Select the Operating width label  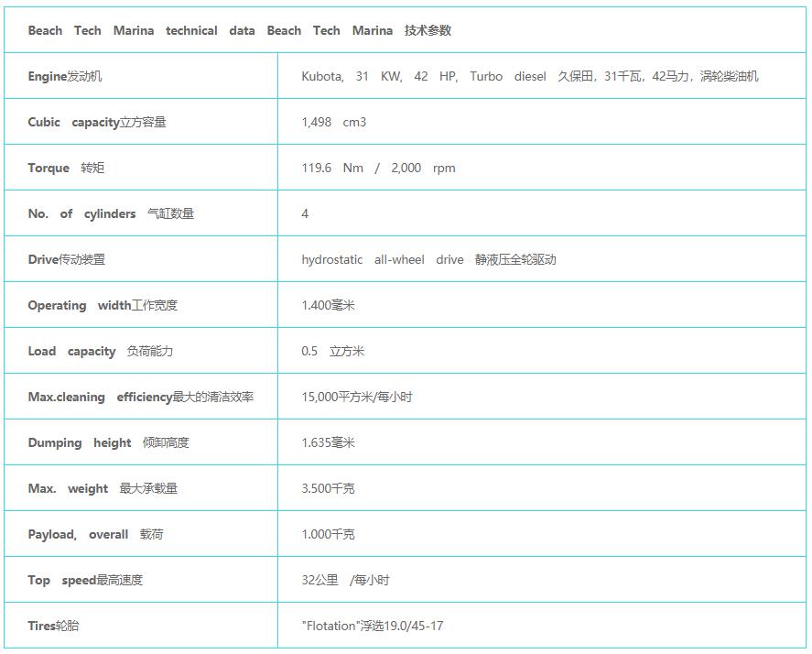(103, 305)
